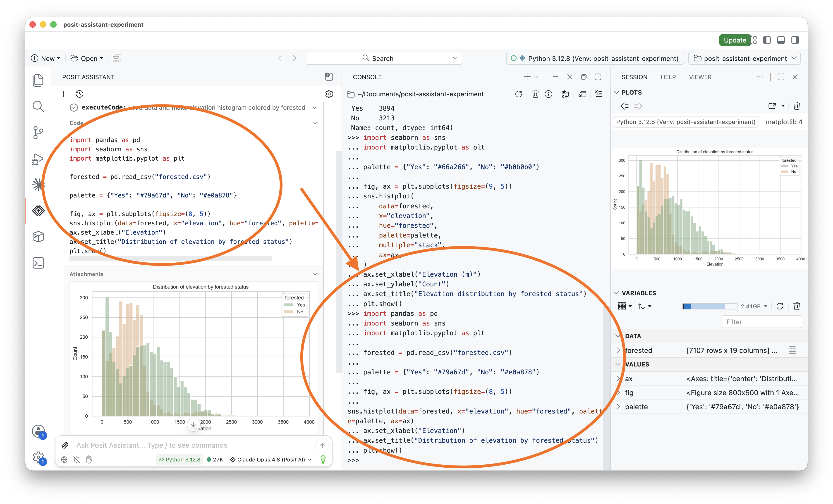Open the posit-assistant-experiment folder dropdown

click(745, 58)
